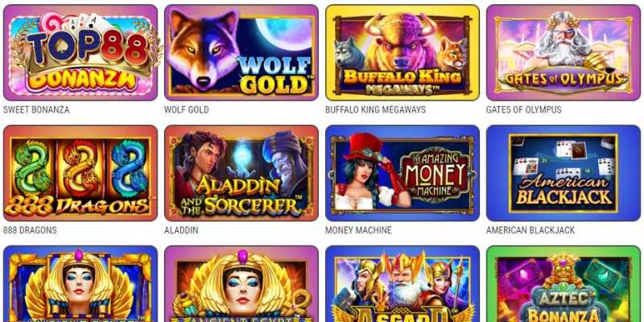Select the Buffalo King Megaways game image
Image resolution: width=644 pixels, height=322 pixels.
(x=402, y=52)
